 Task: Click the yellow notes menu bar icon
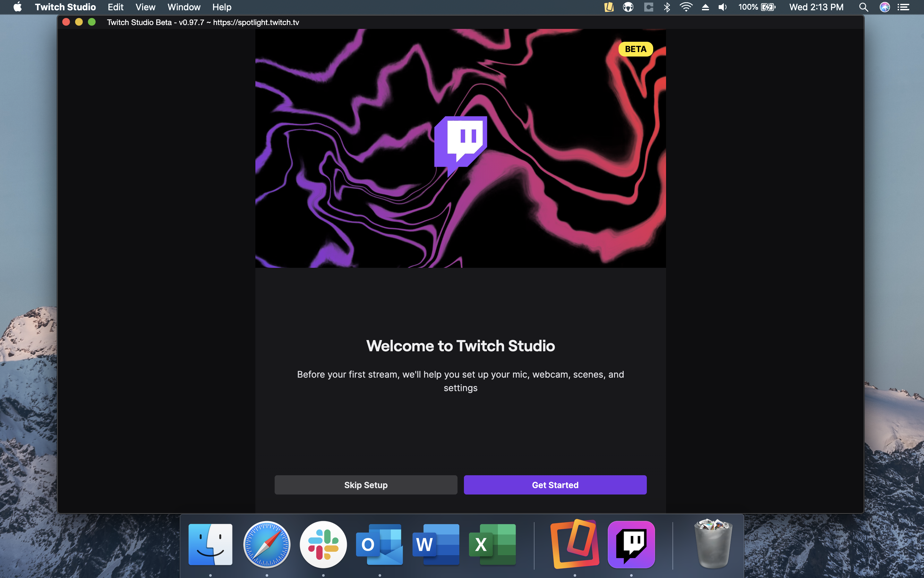tap(609, 7)
